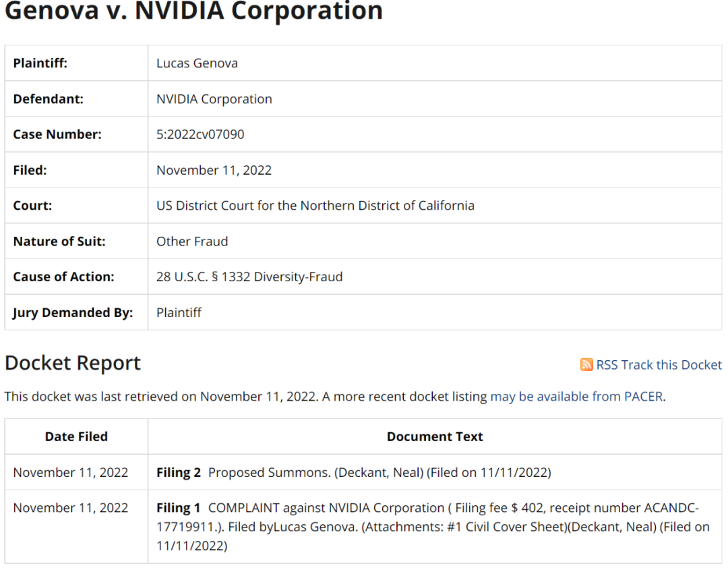Screen dimensions: 728x568
Task: Click the orange RSS feed icon
Action: pyautogui.click(x=586, y=365)
